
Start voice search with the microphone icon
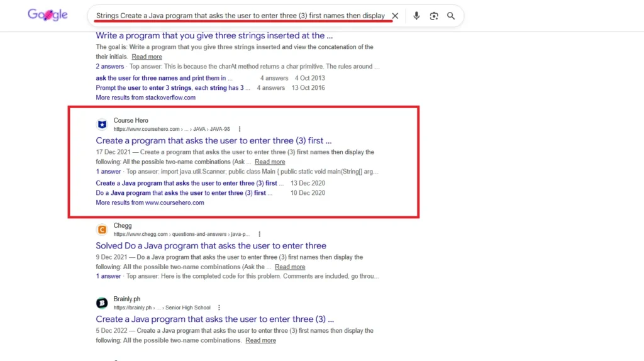coord(416,16)
